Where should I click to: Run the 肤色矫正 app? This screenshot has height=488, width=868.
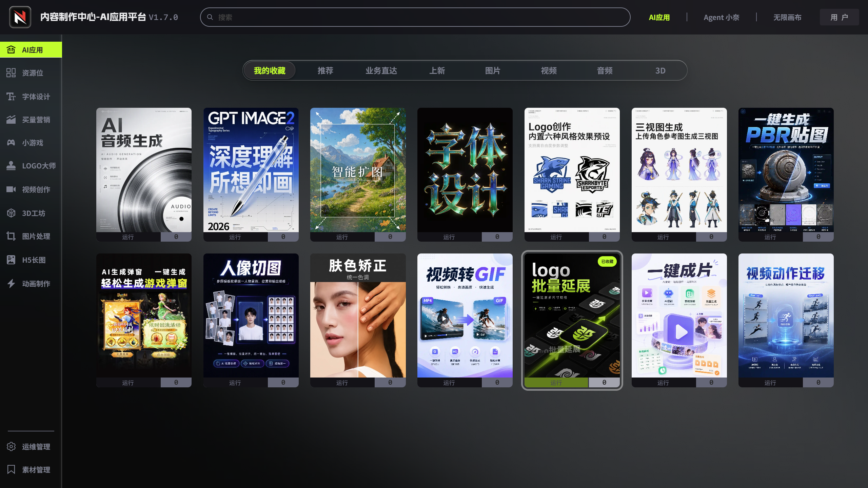[x=342, y=383]
